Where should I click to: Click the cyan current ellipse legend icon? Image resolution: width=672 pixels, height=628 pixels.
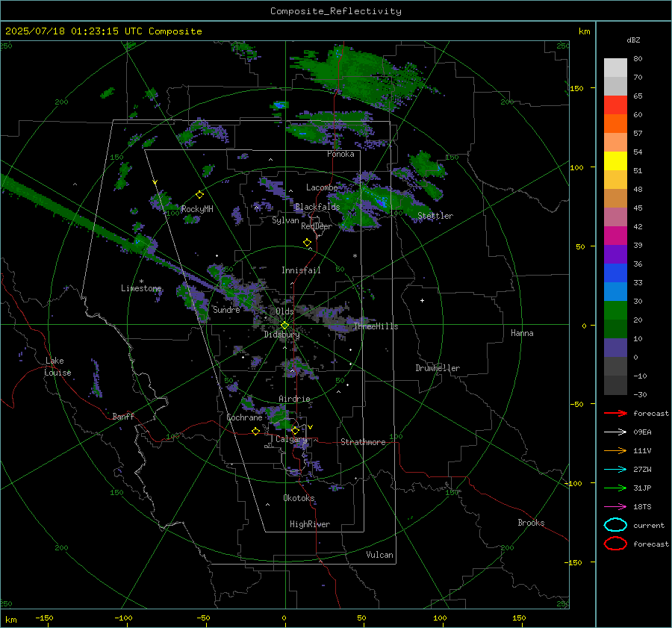pos(615,525)
